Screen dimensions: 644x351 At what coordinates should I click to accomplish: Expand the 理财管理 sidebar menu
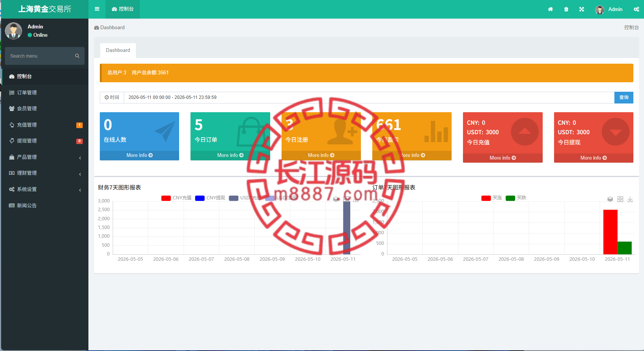45,173
